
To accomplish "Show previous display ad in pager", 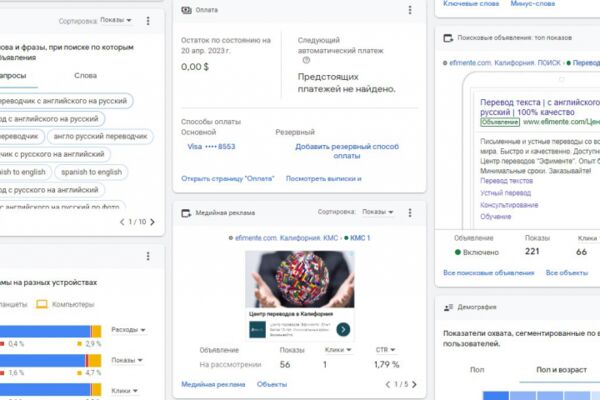I will [x=388, y=384].
